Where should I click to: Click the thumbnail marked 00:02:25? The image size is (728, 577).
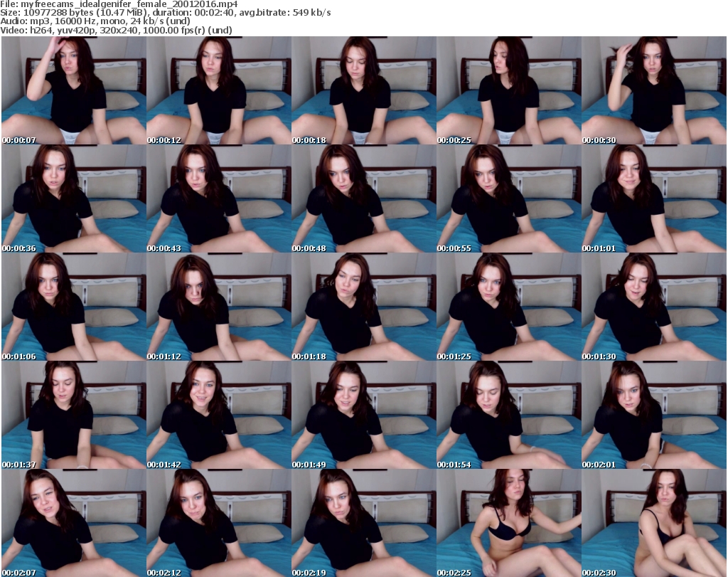[509, 523]
